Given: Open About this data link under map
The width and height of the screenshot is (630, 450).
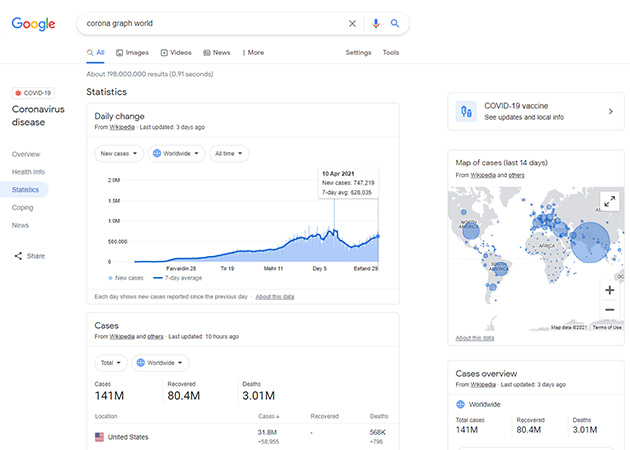Looking at the screenshot, I should pos(475,338).
